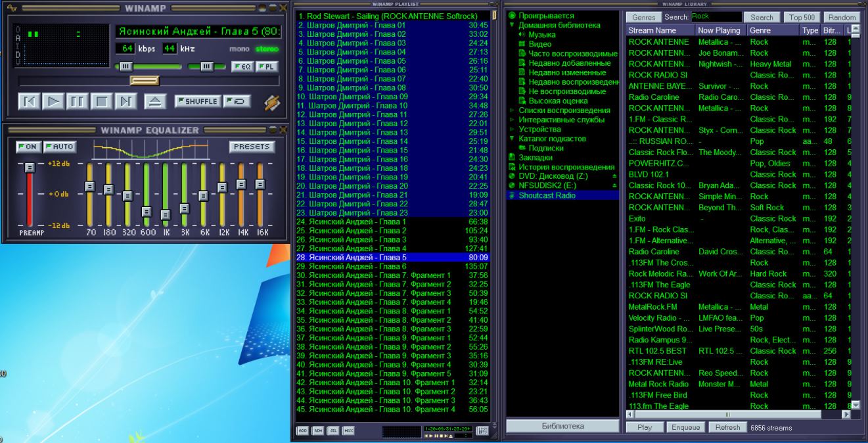Sort by the Genre column header

774,30
